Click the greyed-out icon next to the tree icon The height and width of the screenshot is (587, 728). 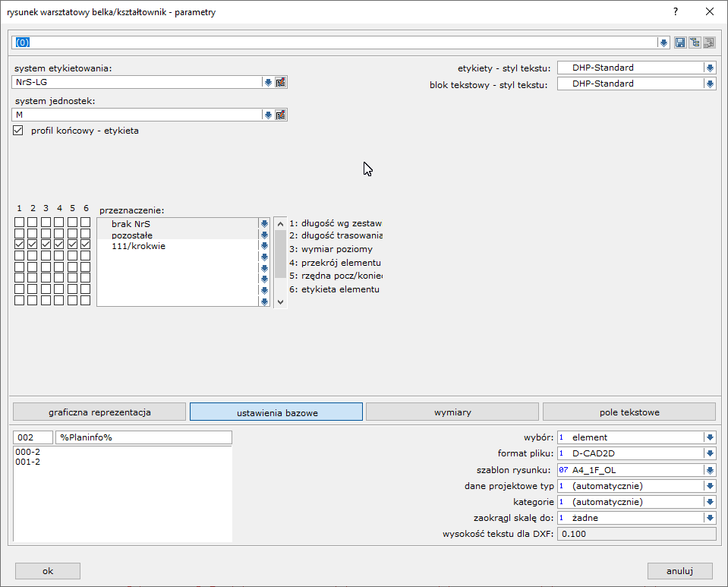coord(709,43)
